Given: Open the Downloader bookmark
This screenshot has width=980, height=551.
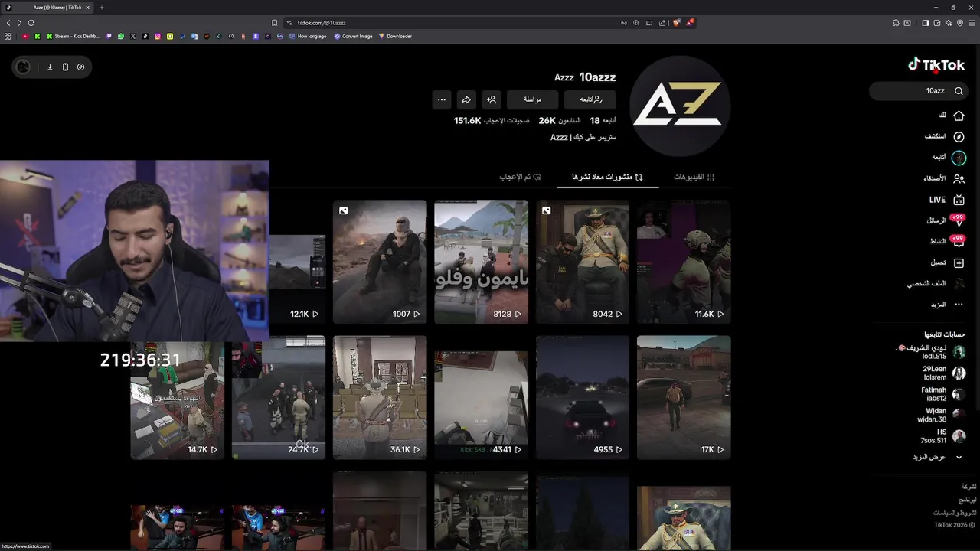Looking at the screenshot, I should (x=395, y=36).
